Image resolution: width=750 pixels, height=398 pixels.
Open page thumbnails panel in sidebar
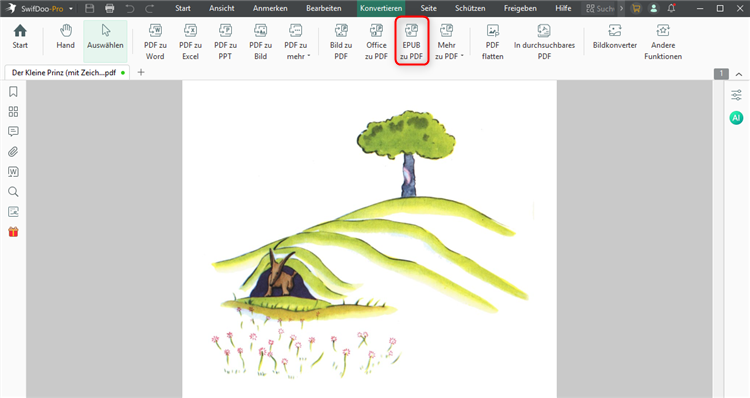(x=13, y=111)
